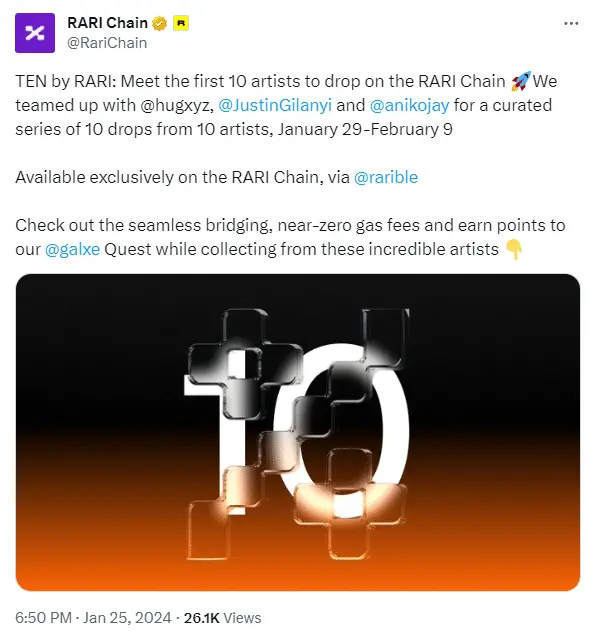The width and height of the screenshot is (593, 635).
Task: Click the glowing 10 numeral in the image
Action: click(296, 434)
